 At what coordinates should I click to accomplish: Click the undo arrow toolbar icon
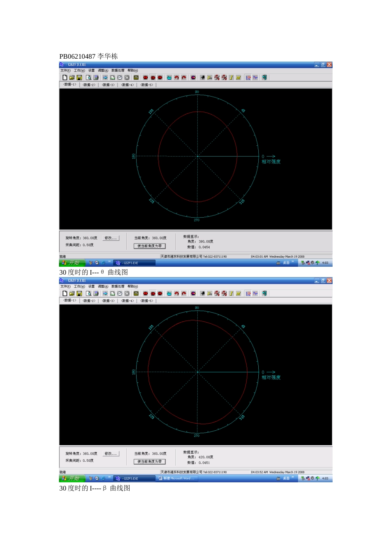[x=177, y=78]
